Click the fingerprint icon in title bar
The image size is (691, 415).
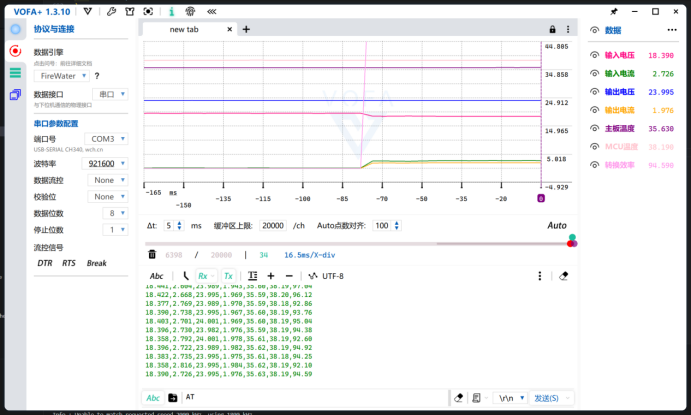(x=192, y=12)
